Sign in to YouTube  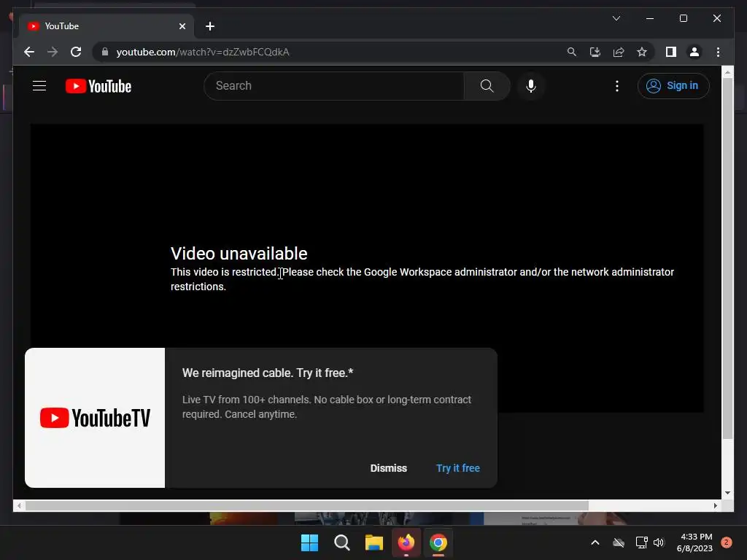point(673,86)
